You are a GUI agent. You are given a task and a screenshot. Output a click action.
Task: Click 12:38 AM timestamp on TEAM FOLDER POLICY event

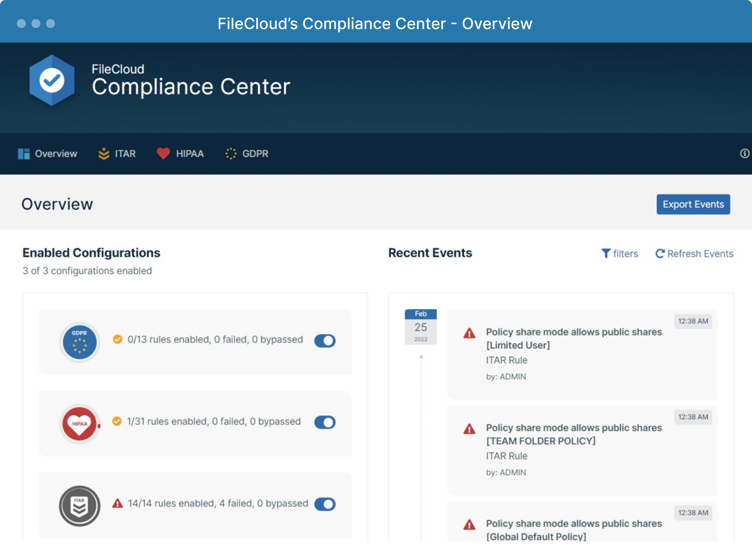tap(693, 417)
